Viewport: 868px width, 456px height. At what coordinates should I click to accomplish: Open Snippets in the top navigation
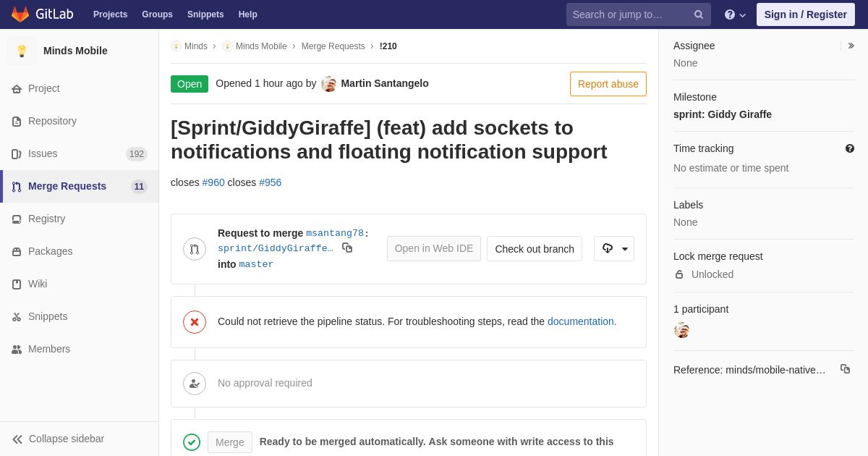coord(205,14)
